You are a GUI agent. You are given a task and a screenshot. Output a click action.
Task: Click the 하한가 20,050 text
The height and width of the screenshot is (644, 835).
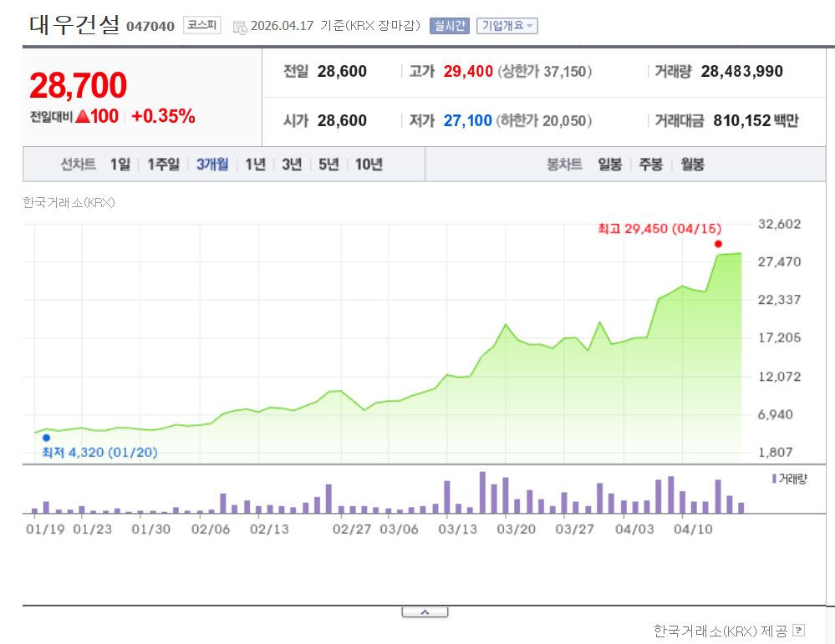click(x=543, y=121)
